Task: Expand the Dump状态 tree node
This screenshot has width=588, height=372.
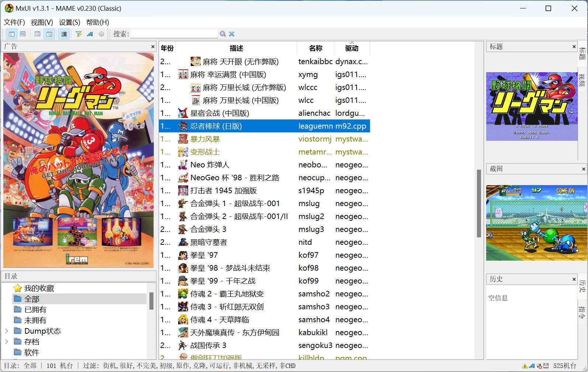Action: coord(7,331)
